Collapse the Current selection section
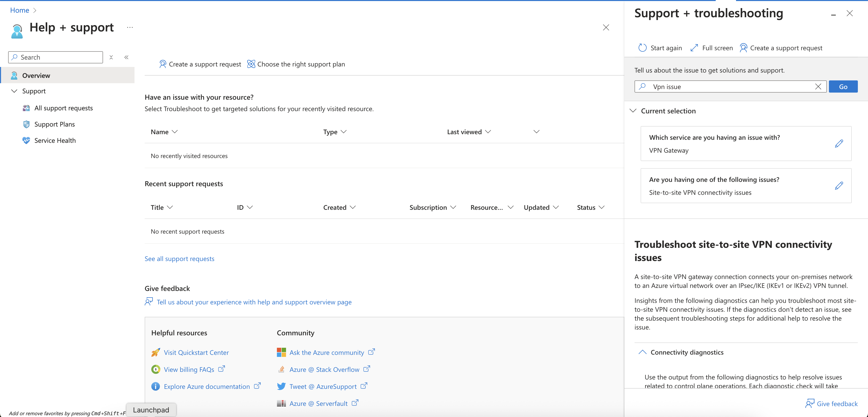This screenshot has width=868, height=417. click(633, 111)
